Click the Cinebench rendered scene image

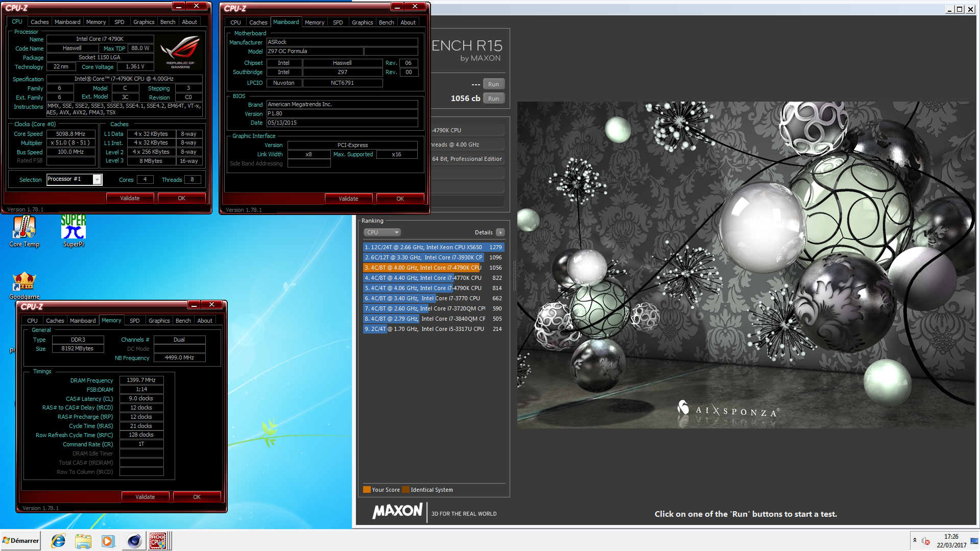tap(746, 265)
